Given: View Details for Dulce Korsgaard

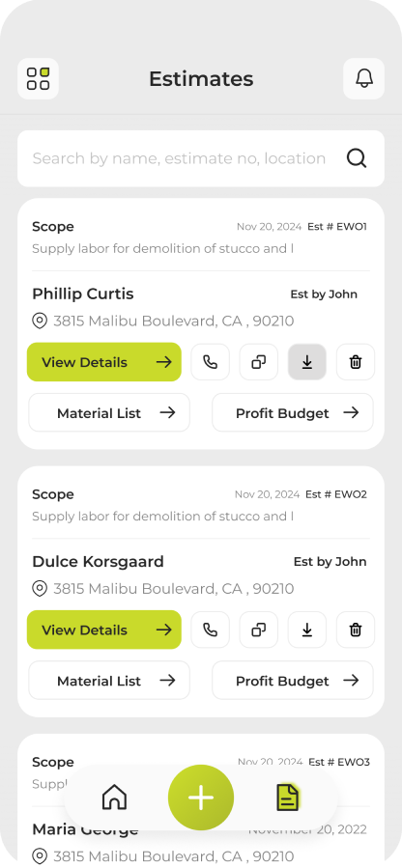Looking at the screenshot, I should pyautogui.click(x=104, y=630).
